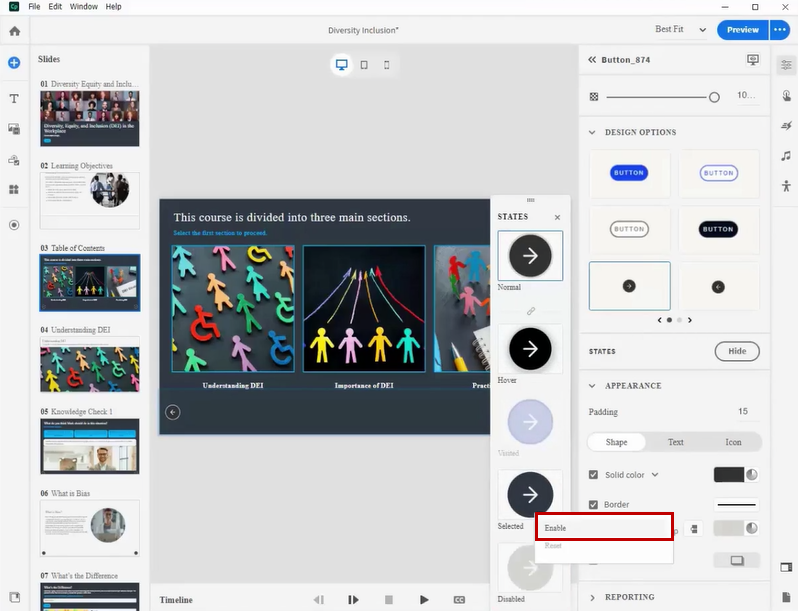Switch to the Icon tab
Screen dimensions: 798x611
pyautogui.click(x=733, y=442)
